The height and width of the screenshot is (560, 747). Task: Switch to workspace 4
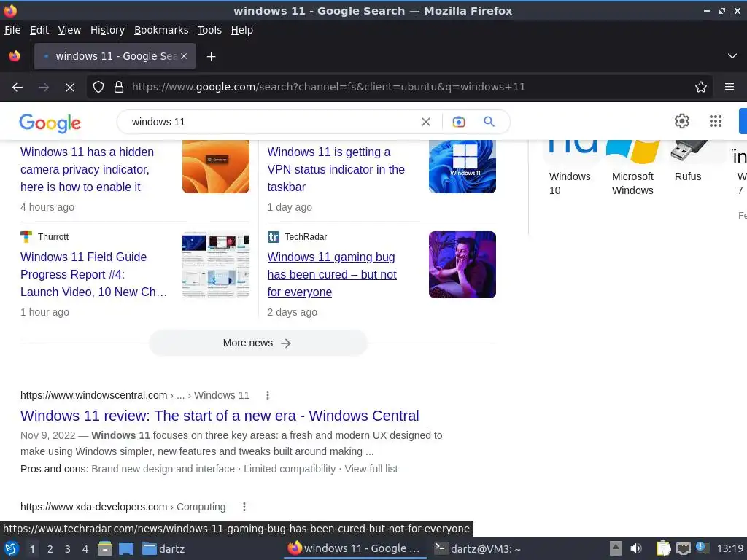[85, 549]
